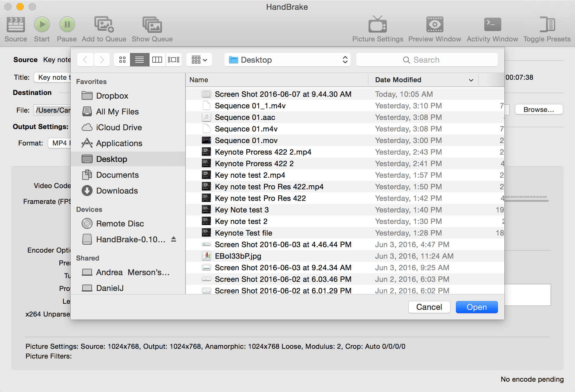Select folder-less item Keynote Proress 422 2
This screenshot has height=392, width=575.
(345, 163)
